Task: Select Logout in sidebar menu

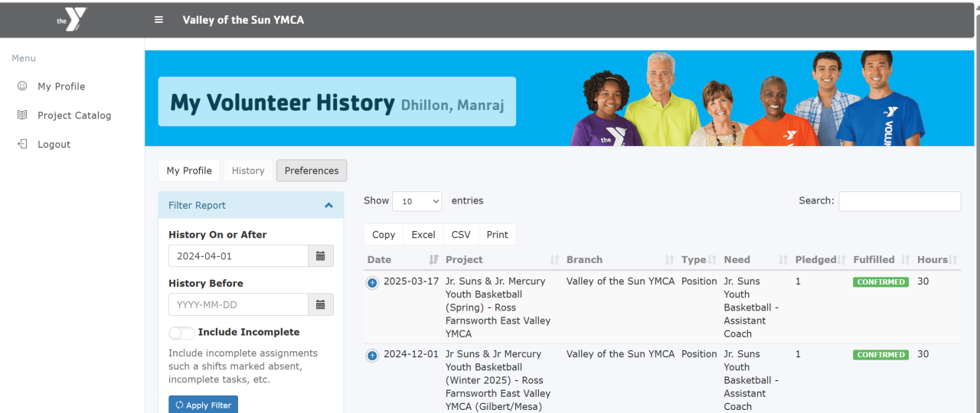Action: pos(54,145)
